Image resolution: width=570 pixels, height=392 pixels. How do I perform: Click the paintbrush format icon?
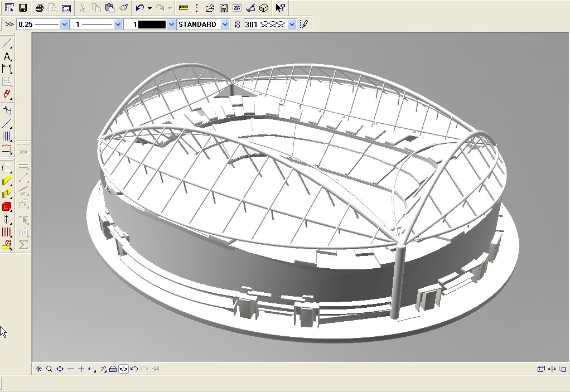click(123, 8)
